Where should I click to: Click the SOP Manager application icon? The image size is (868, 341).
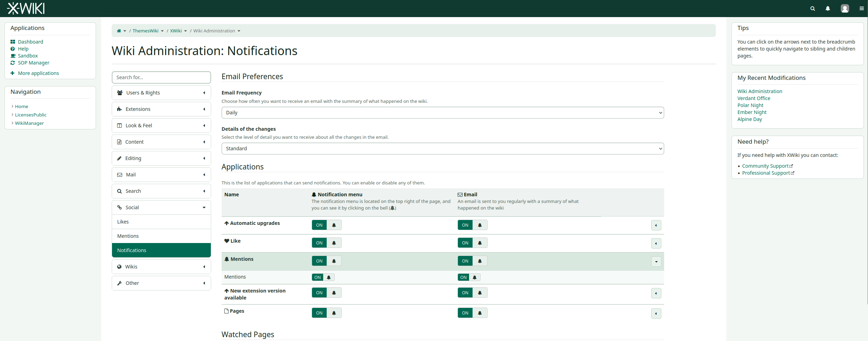pos(13,63)
